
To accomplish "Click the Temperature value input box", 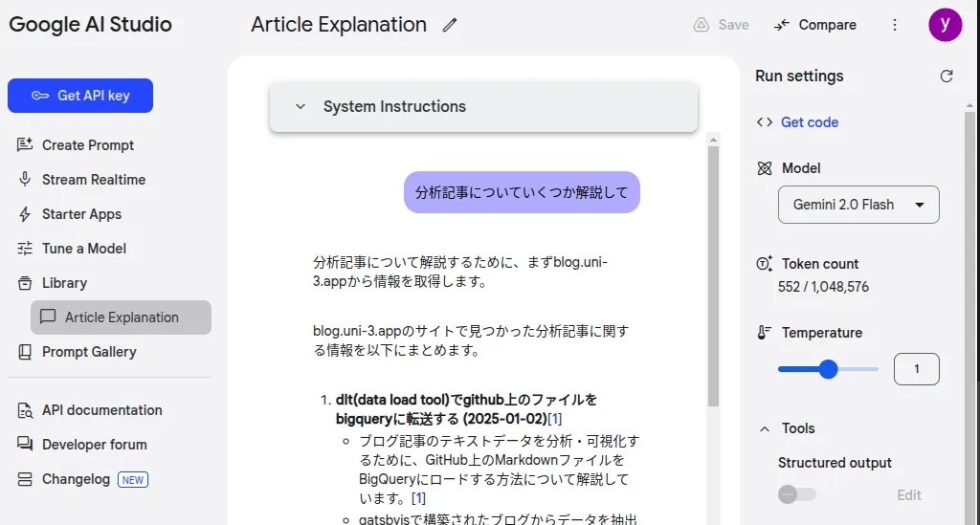I will coord(916,369).
